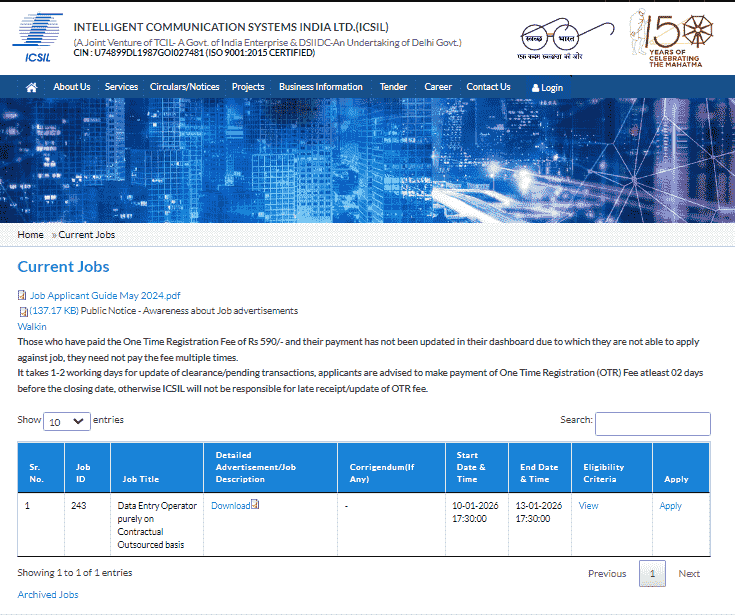Screen dimensions: 735x615
Task: Open the Projects menu
Action: pyautogui.click(x=248, y=87)
